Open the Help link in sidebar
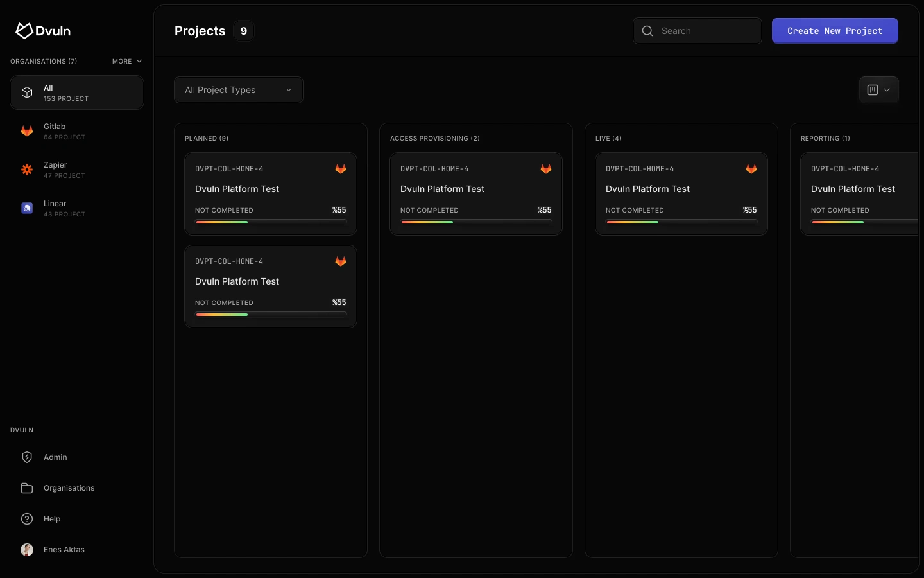The height and width of the screenshot is (578, 924). (52, 519)
